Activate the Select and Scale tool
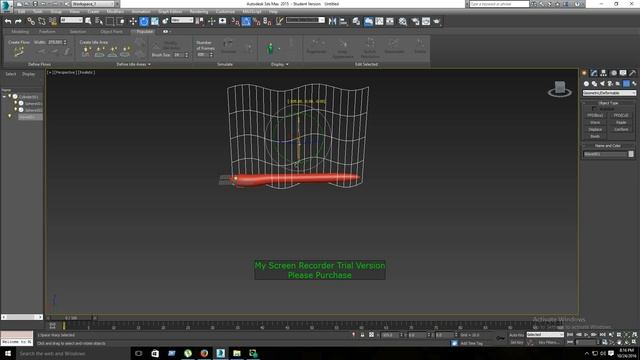 pos(155,21)
